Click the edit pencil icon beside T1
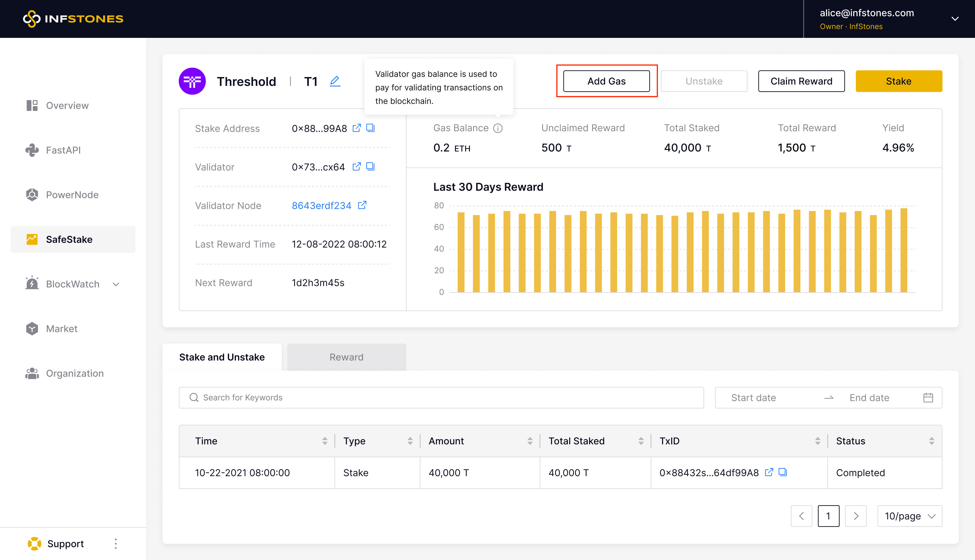The height and width of the screenshot is (560, 975). pos(335,81)
